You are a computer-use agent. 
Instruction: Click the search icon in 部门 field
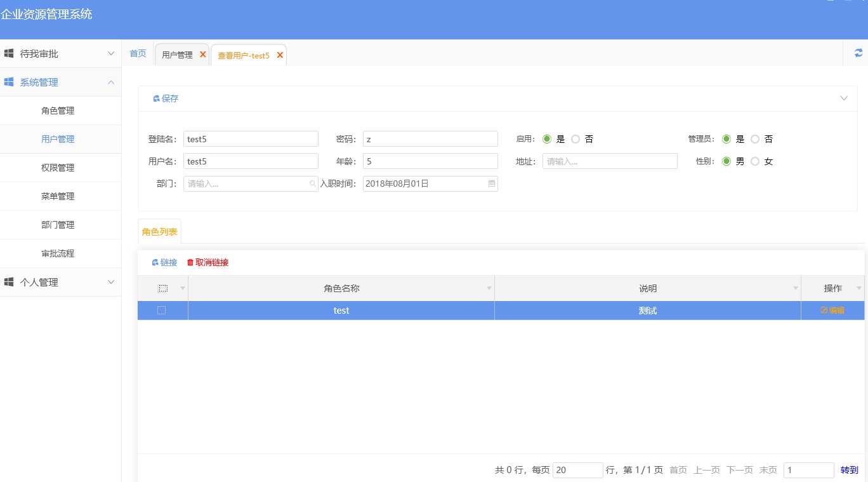click(x=313, y=184)
